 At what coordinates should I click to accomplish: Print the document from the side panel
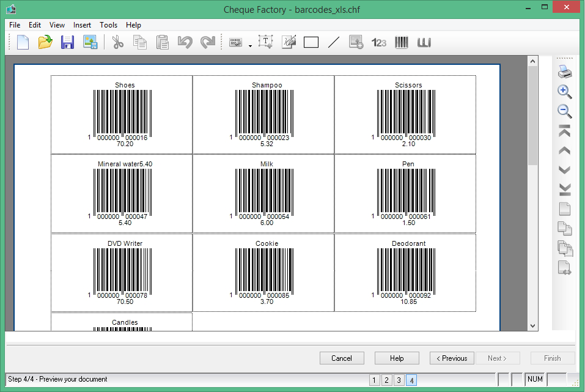tap(564, 72)
